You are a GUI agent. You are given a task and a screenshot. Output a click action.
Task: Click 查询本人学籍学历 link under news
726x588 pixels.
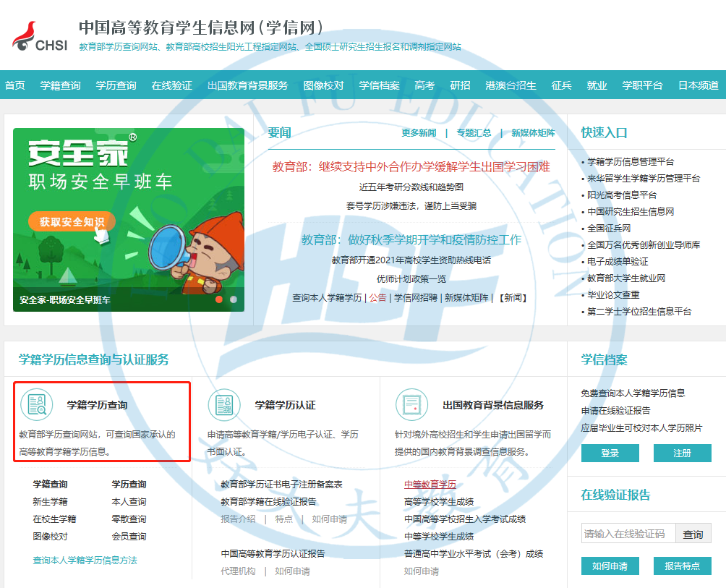click(x=327, y=298)
